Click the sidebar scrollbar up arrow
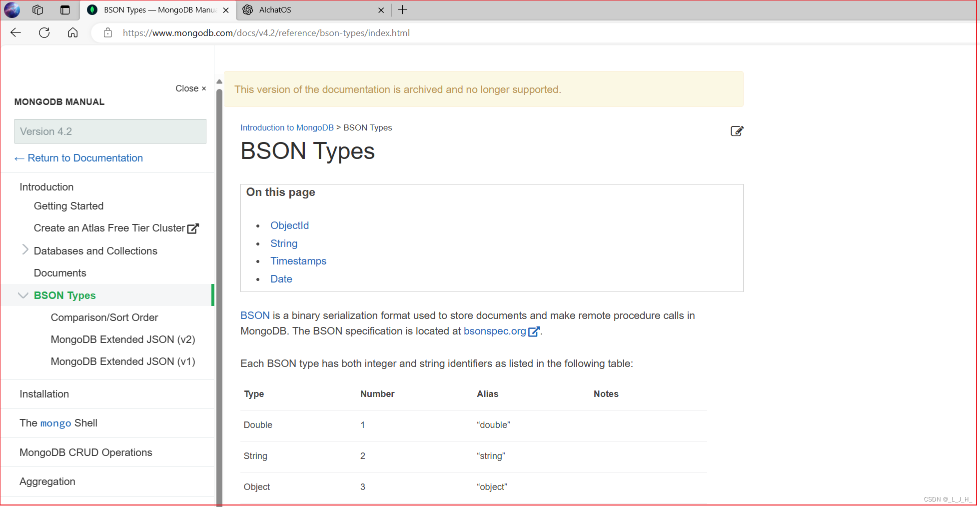Image resolution: width=980 pixels, height=507 pixels. pyautogui.click(x=219, y=81)
